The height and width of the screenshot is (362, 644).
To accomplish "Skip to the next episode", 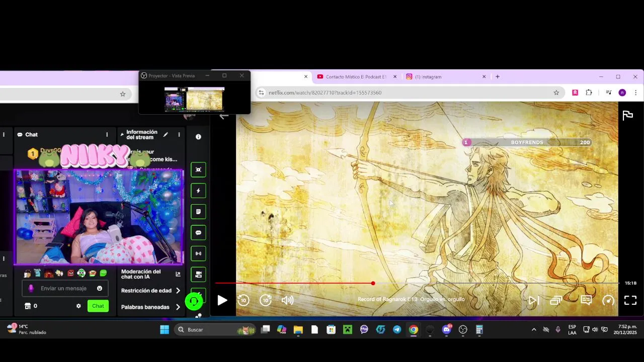I will coord(533,301).
